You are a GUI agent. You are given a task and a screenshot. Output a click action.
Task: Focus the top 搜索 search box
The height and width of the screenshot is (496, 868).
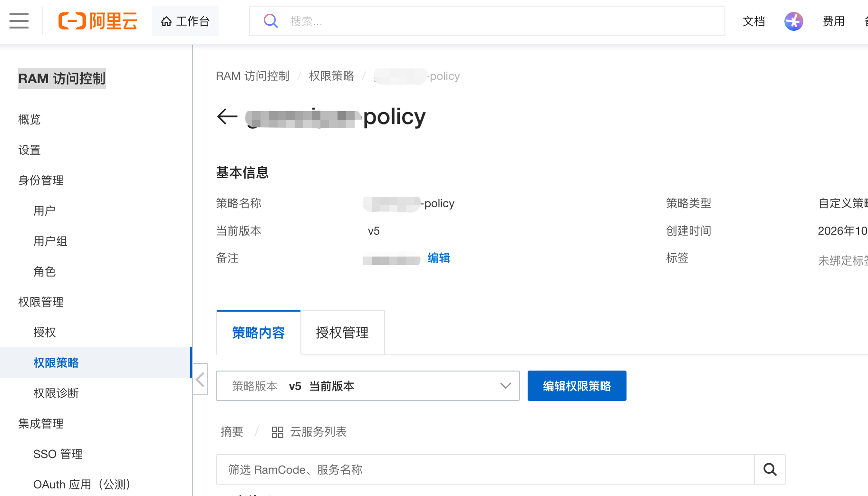(x=487, y=21)
